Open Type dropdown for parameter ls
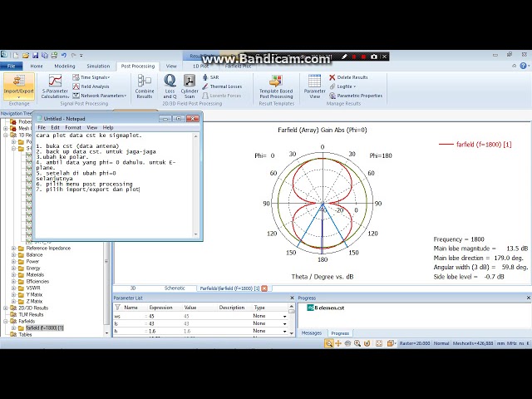The width and height of the screenshot is (532, 399). (x=284, y=323)
